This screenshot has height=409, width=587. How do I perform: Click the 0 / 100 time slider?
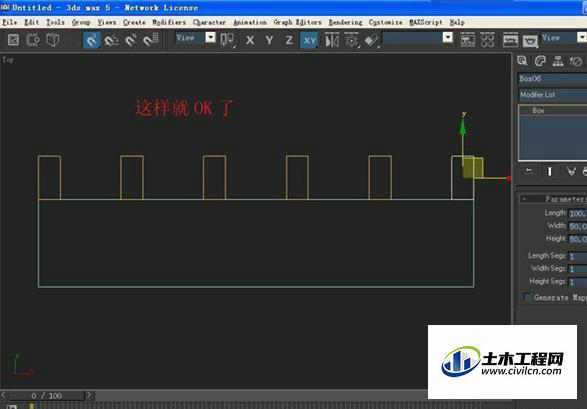tap(47, 396)
